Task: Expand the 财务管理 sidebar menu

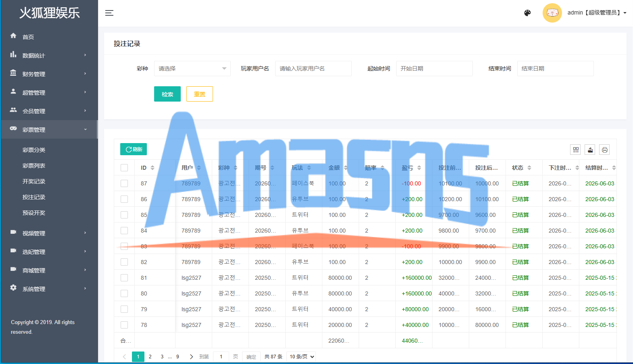Action: (x=49, y=74)
